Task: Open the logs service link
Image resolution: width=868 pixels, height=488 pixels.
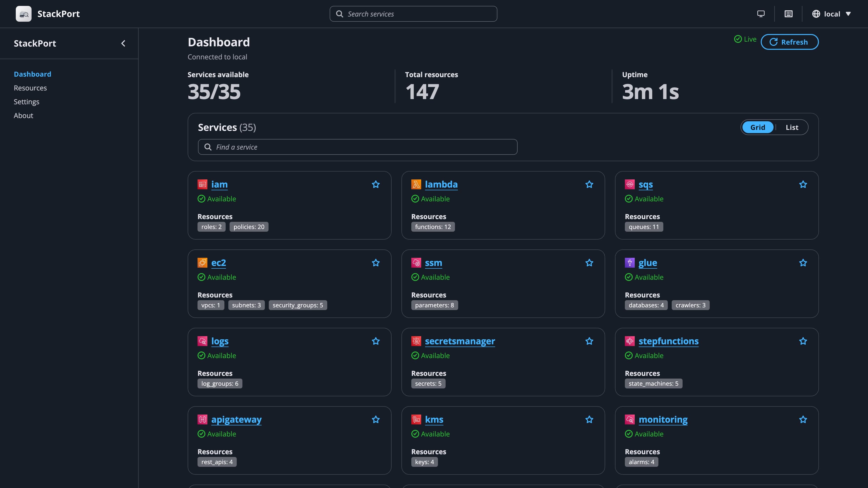Action: (220, 341)
